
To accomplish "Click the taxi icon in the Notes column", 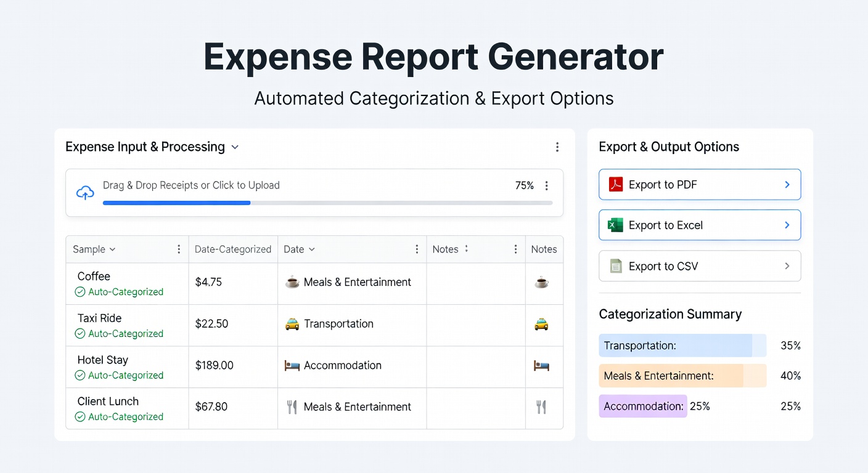I will 541,324.
